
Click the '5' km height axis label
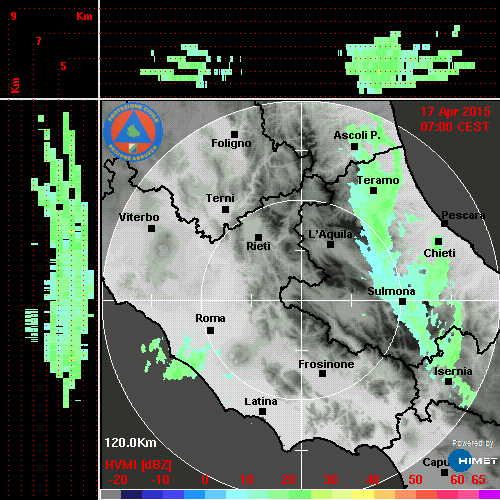click(63, 66)
